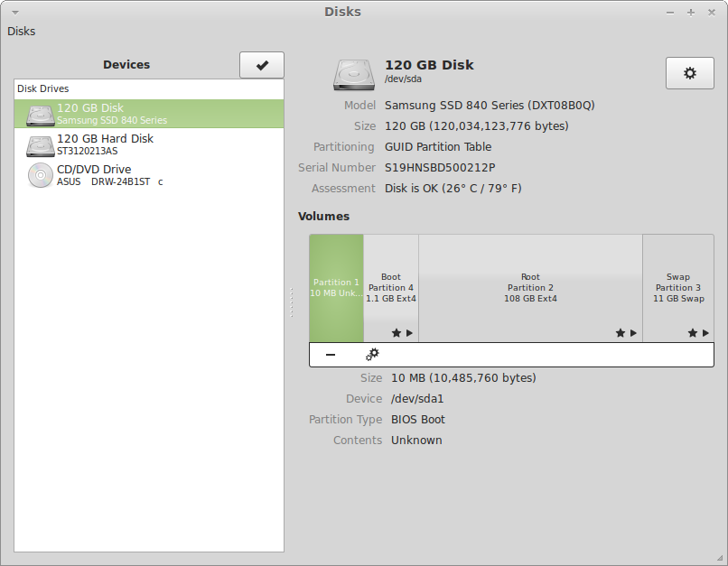Select Partition 1 10 MB volume block
The width and height of the screenshot is (728, 566).
336,288
